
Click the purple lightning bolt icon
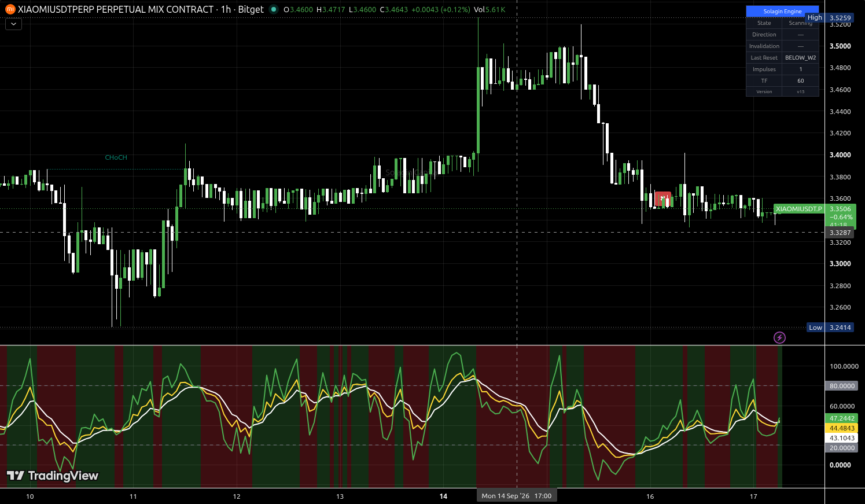(x=779, y=337)
